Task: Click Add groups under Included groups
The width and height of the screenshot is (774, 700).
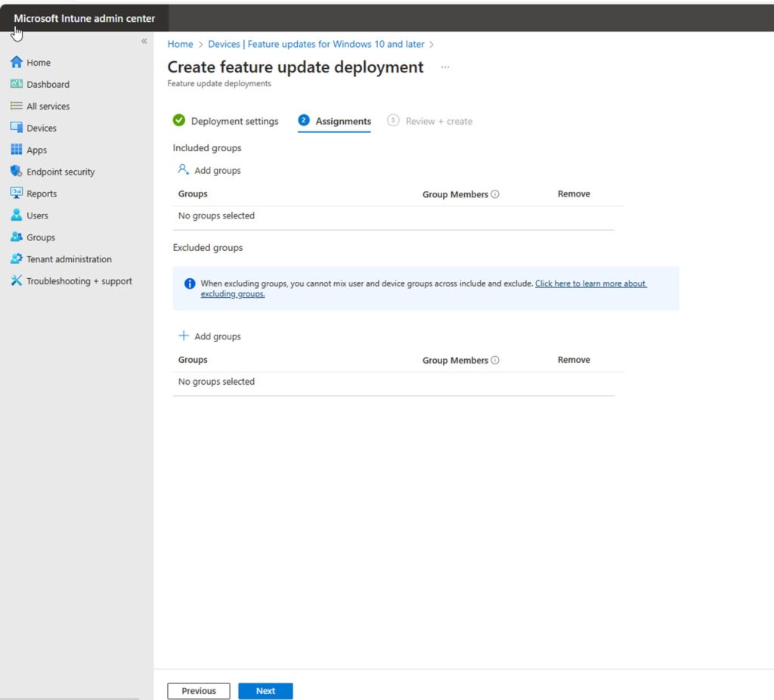Action: (209, 171)
